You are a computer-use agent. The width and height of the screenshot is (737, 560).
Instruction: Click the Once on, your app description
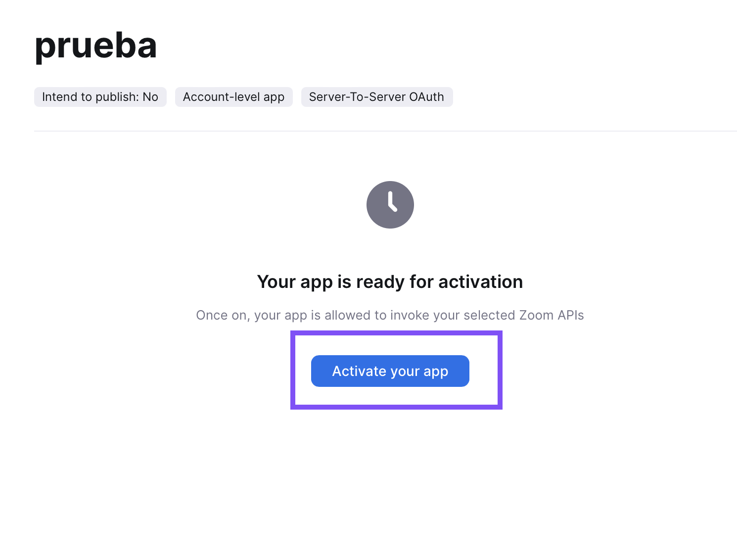point(390,316)
